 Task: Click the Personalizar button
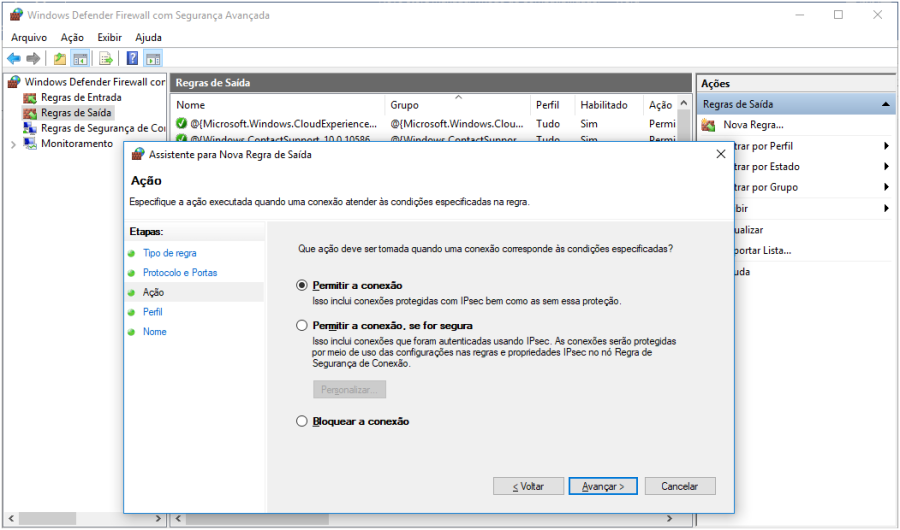pos(350,390)
